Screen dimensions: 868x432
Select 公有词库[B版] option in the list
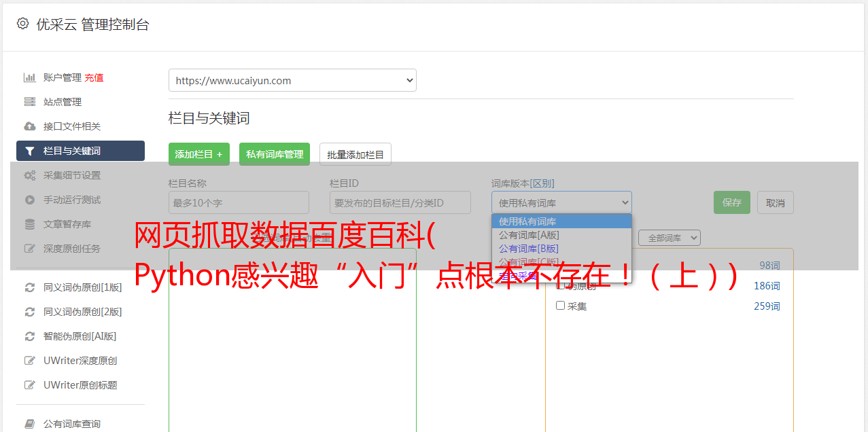pyautogui.click(x=529, y=249)
